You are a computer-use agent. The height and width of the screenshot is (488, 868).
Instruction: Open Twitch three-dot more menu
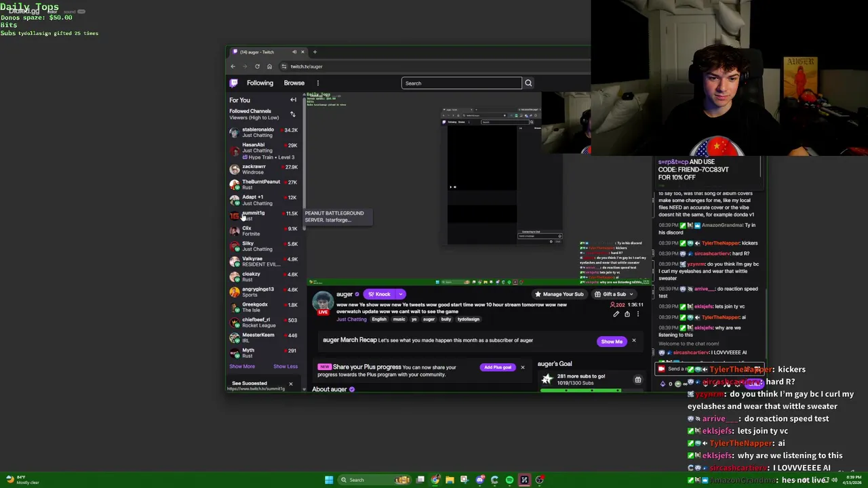pos(317,83)
